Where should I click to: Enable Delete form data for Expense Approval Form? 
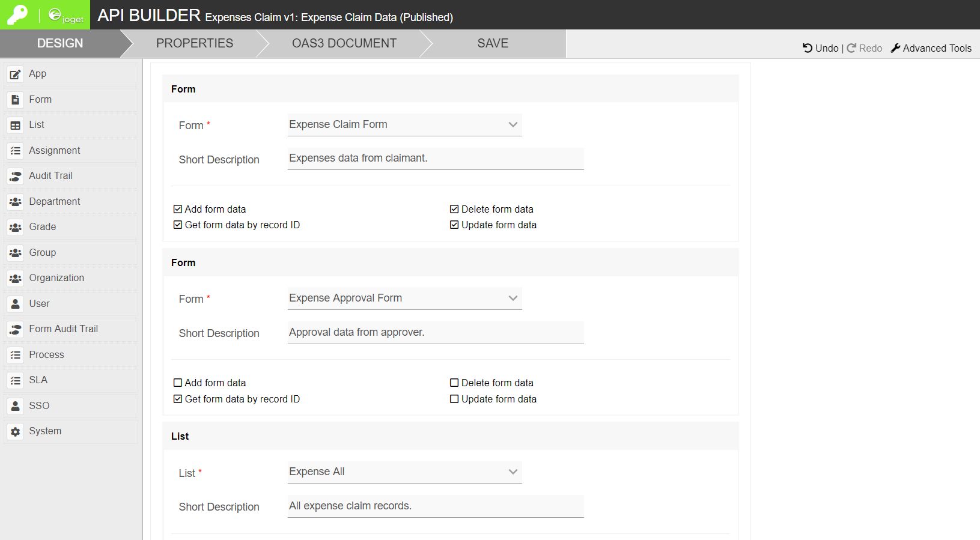pyautogui.click(x=454, y=383)
